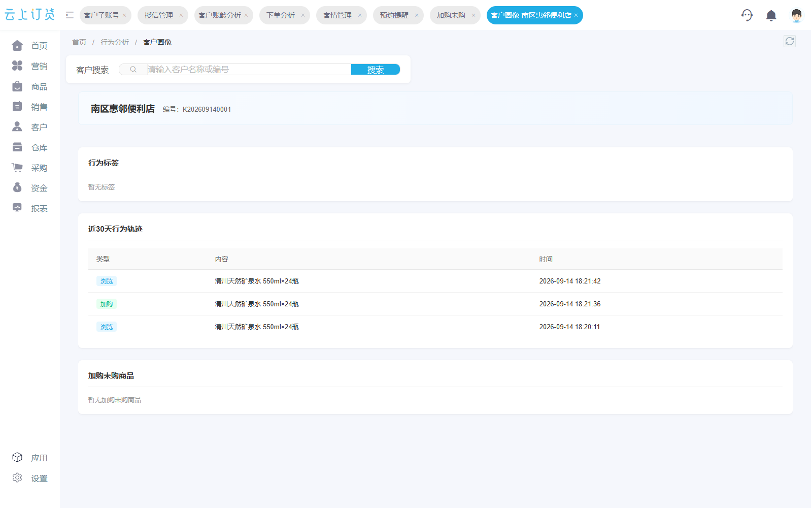Click the 行为分析 breadcrumb link
Viewport: 812px width, 508px height.
click(x=115, y=42)
